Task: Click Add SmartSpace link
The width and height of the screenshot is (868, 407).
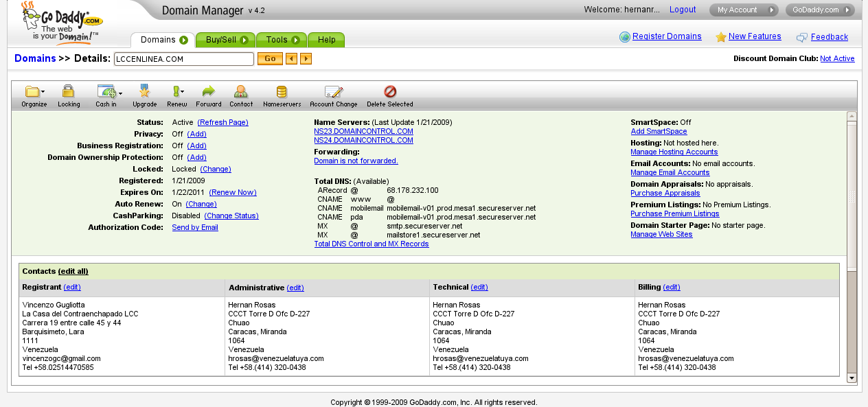Action: point(659,131)
